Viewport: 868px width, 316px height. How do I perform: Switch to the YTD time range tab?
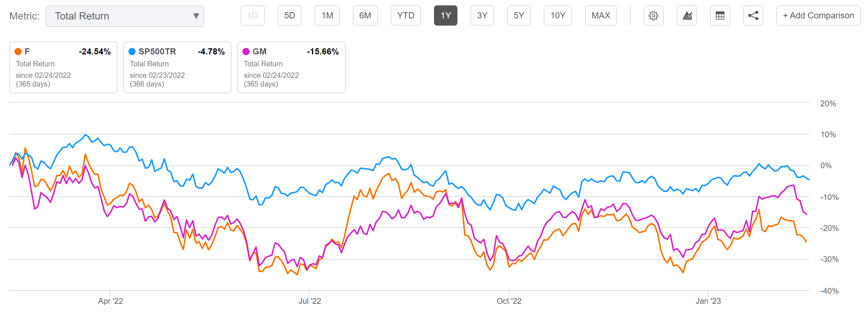405,15
